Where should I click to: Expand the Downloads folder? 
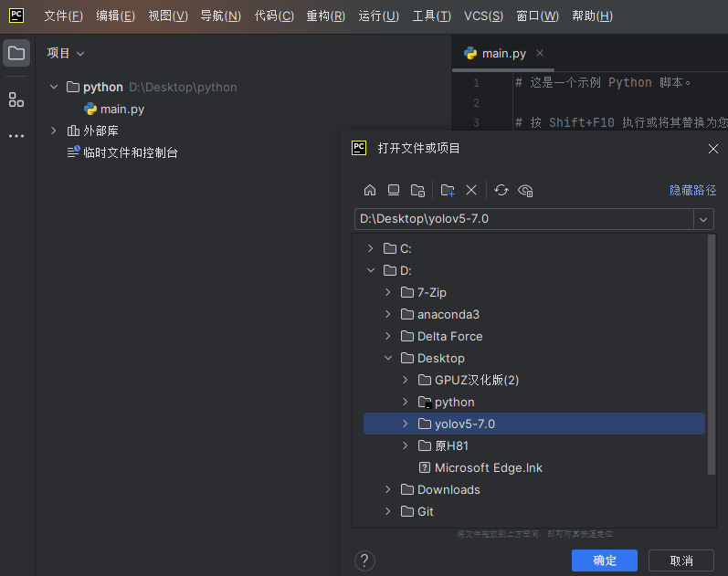pyautogui.click(x=387, y=489)
